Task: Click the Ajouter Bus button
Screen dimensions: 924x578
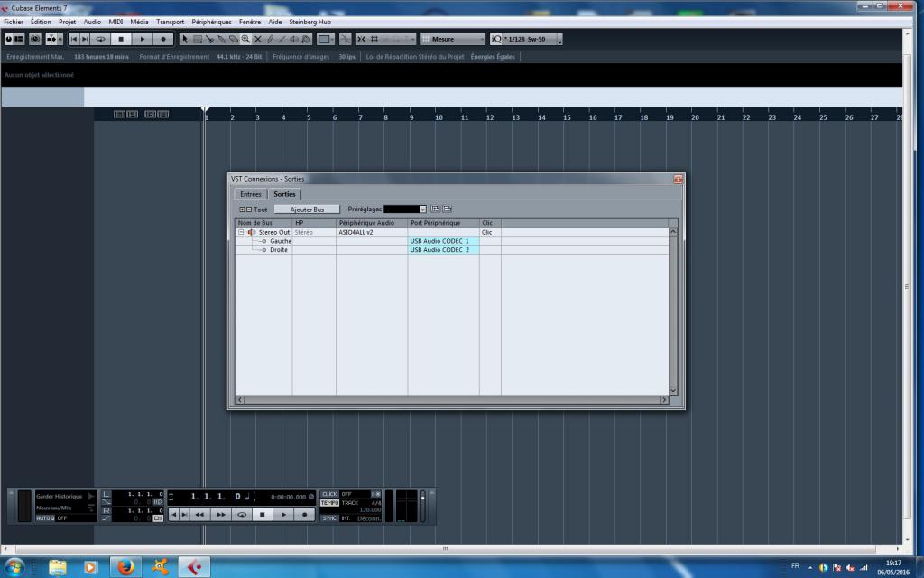Action: click(x=307, y=210)
